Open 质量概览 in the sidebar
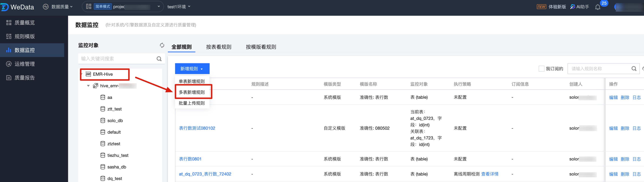 [25, 23]
